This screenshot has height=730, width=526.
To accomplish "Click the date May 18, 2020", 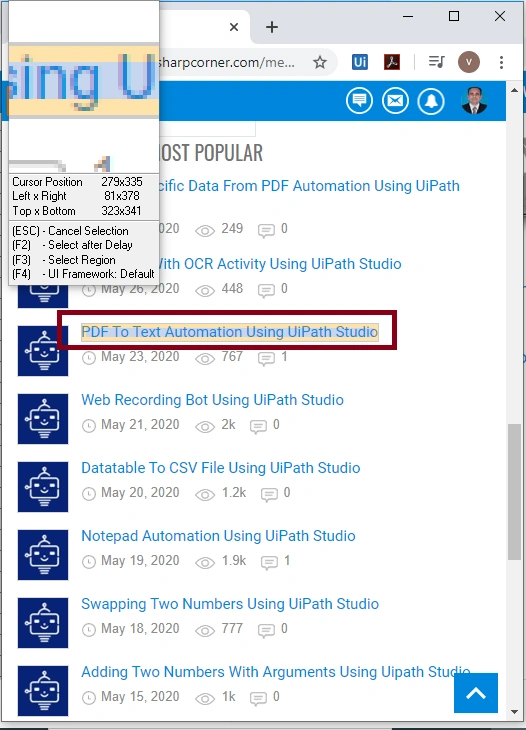I will coord(140,629).
